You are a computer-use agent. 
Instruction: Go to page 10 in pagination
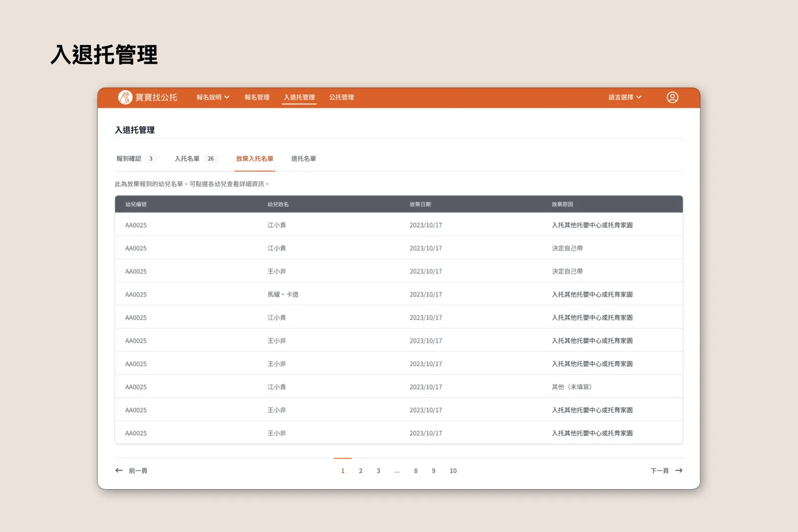click(x=453, y=471)
